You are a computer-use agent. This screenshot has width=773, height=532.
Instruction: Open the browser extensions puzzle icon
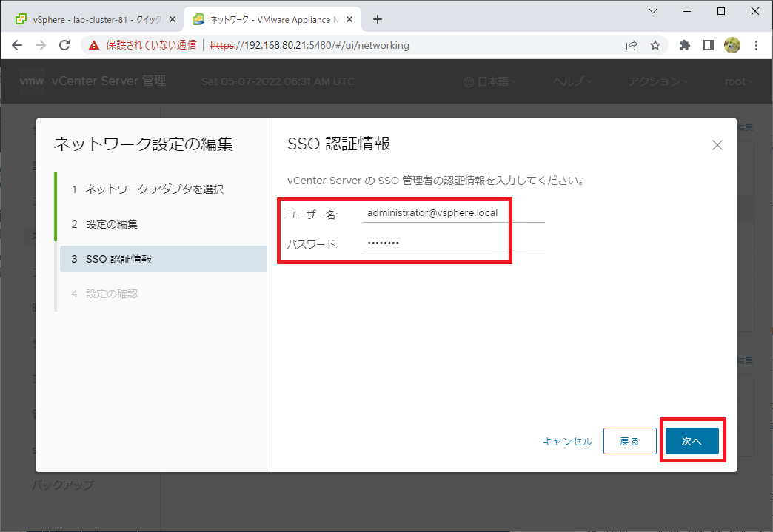pyautogui.click(x=685, y=45)
